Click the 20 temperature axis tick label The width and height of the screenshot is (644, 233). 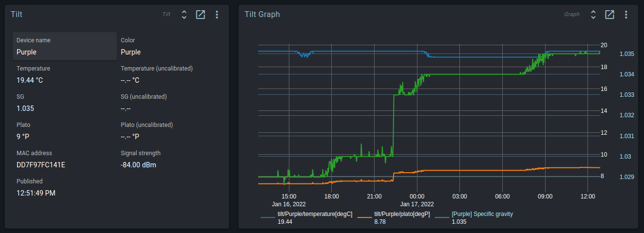tap(604, 45)
